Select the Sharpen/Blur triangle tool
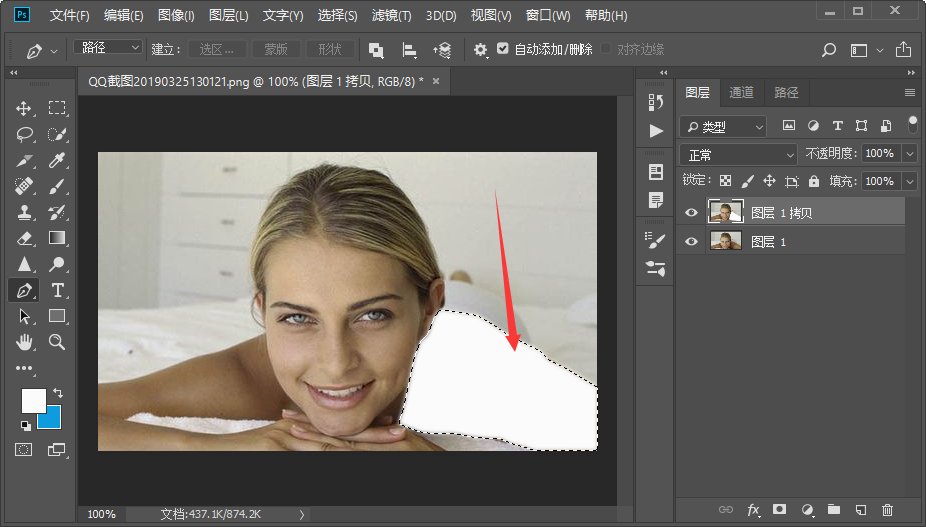This screenshot has height=527, width=926. click(x=24, y=264)
